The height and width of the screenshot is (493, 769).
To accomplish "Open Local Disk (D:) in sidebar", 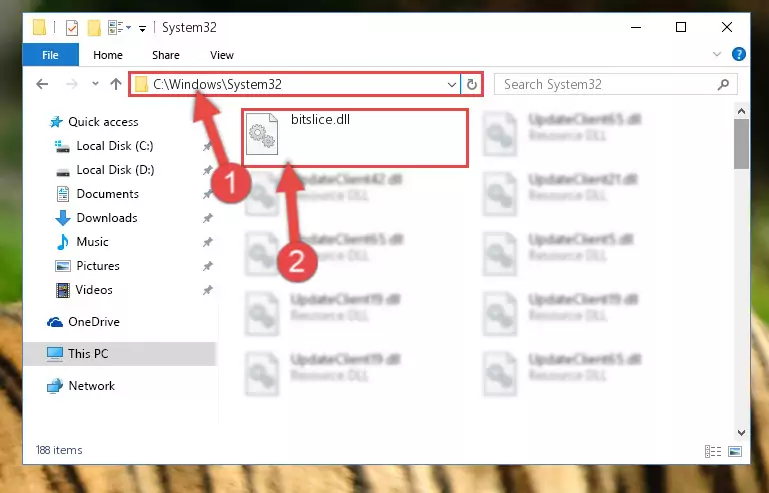I will pos(105,170).
